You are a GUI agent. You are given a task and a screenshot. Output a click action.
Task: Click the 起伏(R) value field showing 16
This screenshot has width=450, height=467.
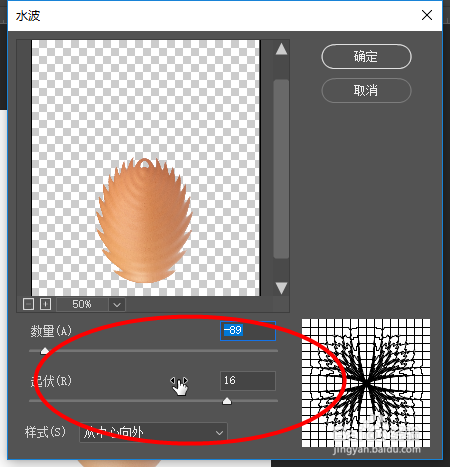pyautogui.click(x=248, y=381)
